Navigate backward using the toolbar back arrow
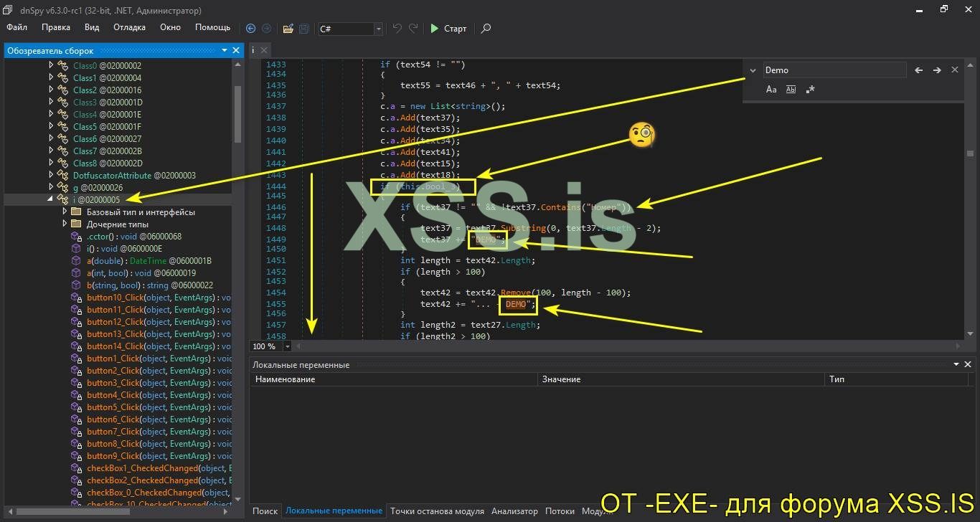 tap(250, 29)
